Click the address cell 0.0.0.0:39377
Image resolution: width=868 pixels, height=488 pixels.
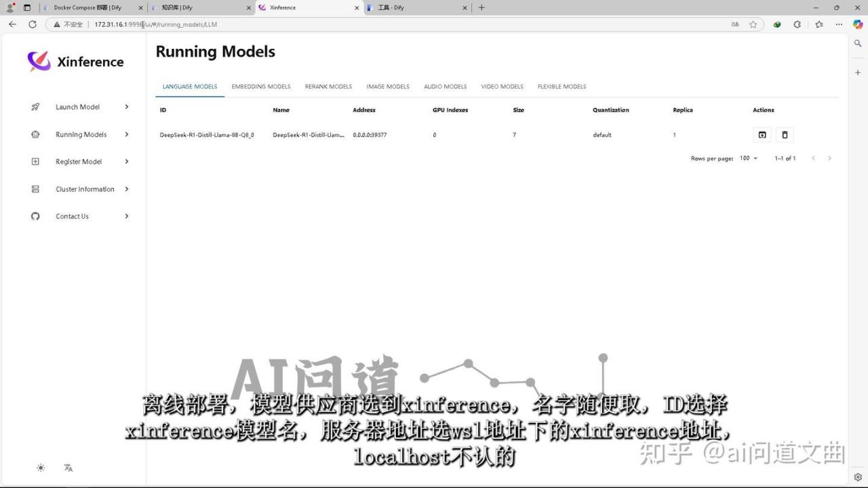(x=370, y=135)
